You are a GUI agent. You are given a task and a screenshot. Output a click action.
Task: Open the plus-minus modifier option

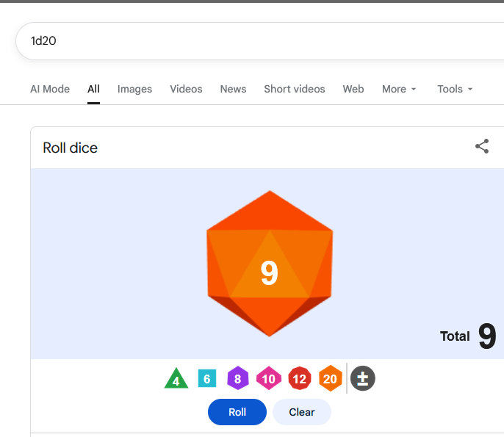(x=363, y=378)
